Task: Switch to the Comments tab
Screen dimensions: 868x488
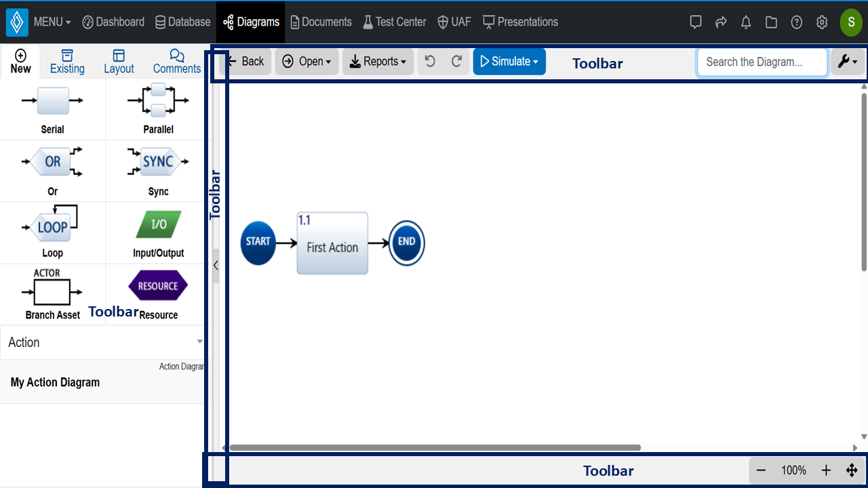Action: click(177, 62)
